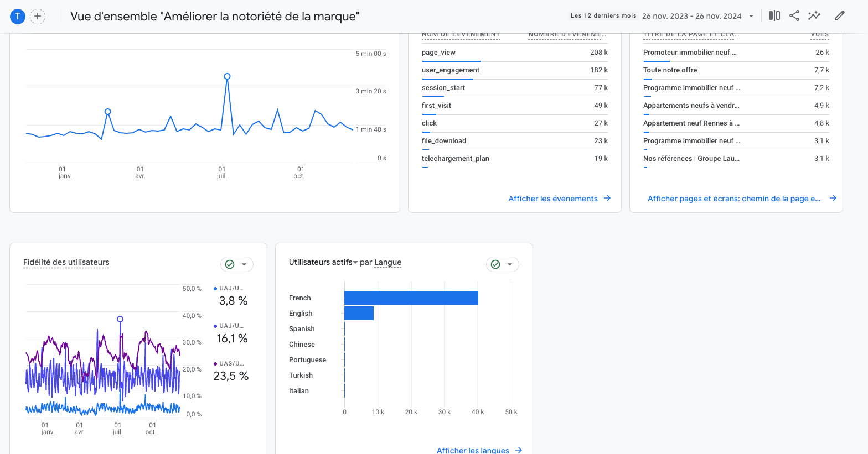
Task: Click arrow icon beside Afficher les événements
Action: pos(607,198)
